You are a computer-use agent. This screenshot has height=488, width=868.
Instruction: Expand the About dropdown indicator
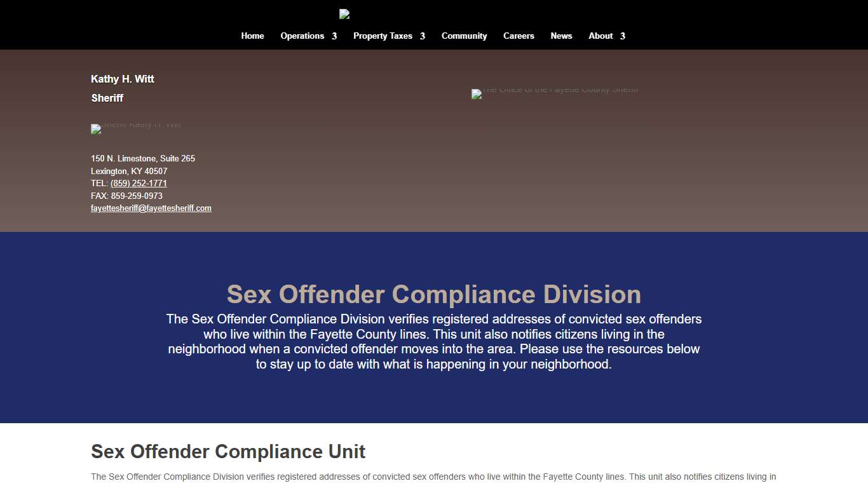tap(621, 36)
